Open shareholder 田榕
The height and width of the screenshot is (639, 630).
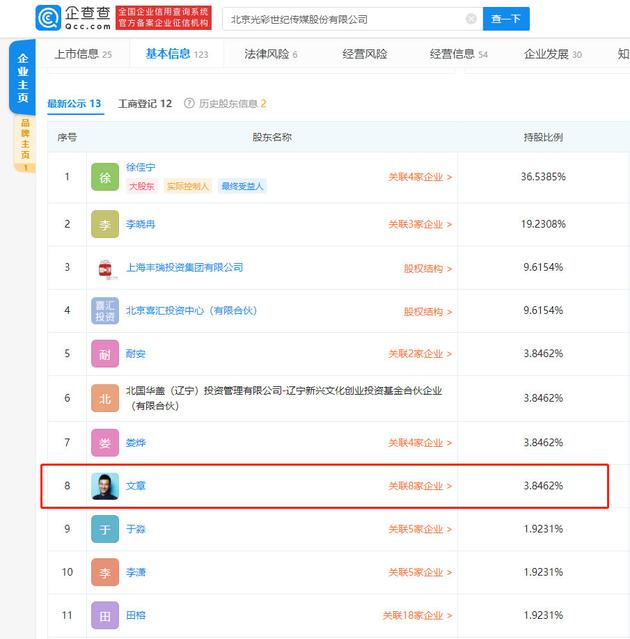tap(136, 615)
